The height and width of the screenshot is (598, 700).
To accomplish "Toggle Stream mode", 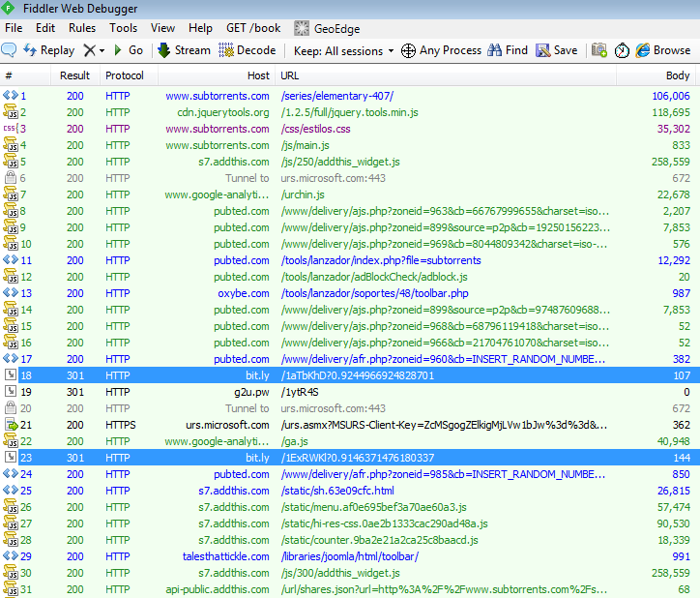I will point(184,50).
